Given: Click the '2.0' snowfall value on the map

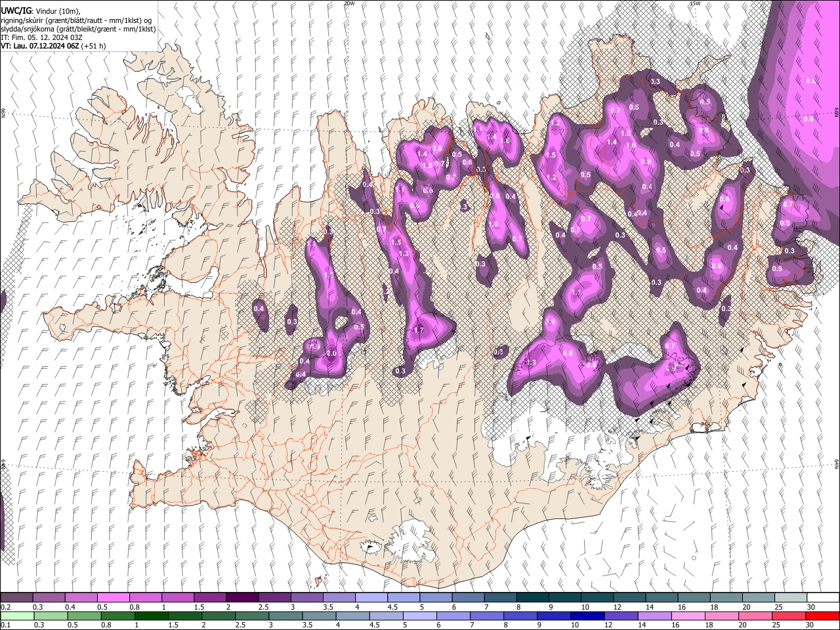Looking at the screenshot, I should pyautogui.click(x=331, y=354).
